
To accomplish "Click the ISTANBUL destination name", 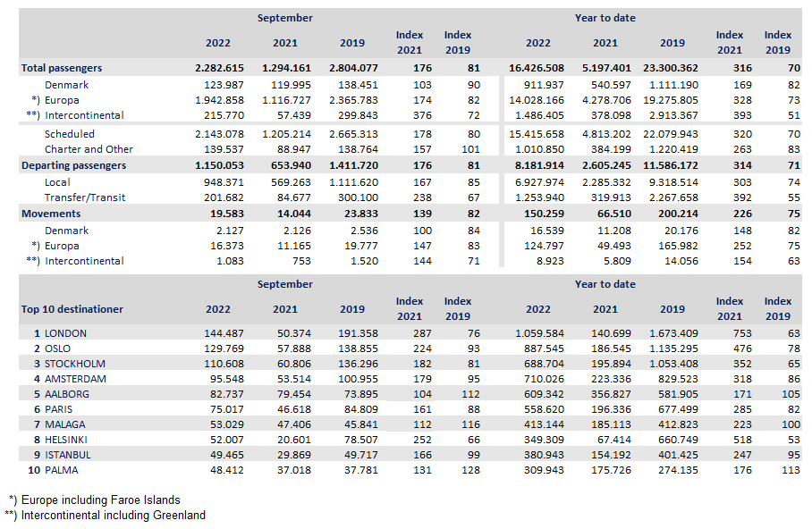I will [x=68, y=455].
